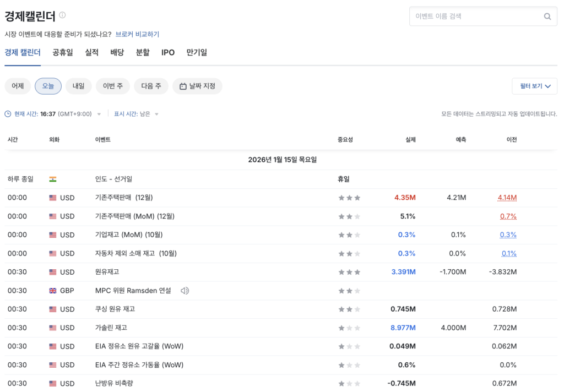564x392 pixels.
Task: Click the speaker icon next to Ramsden 연설
Action: tap(185, 291)
